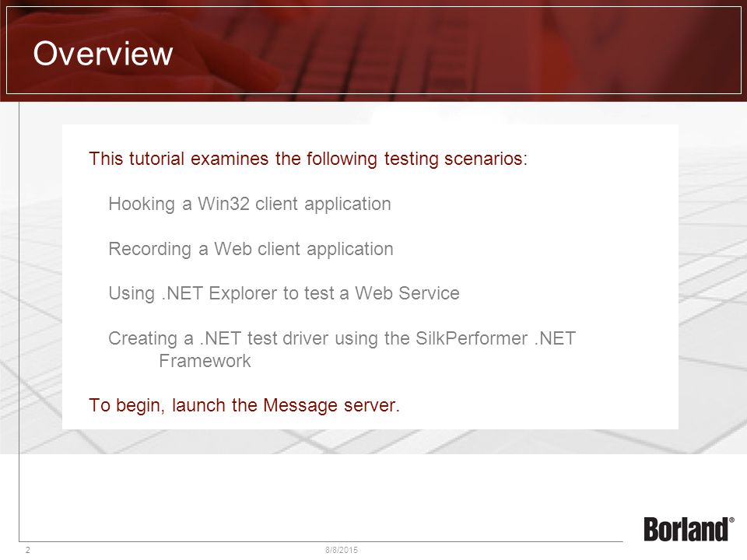Image resolution: width=747 pixels, height=560 pixels.
Task: Click the slide number 2 in footer
Action: [28, 550]
